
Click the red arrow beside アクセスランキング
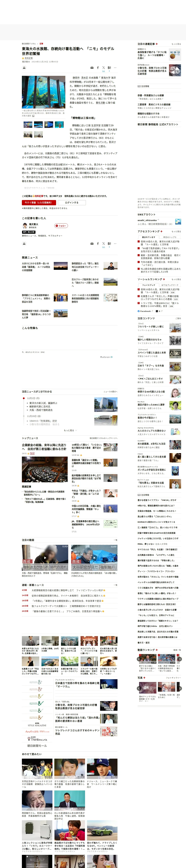161,231
